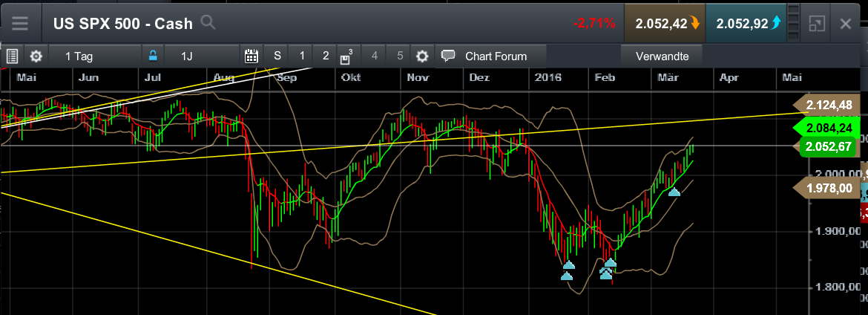
Task: Toggle the blue lock icon
Action: click(x=153, y=56)
